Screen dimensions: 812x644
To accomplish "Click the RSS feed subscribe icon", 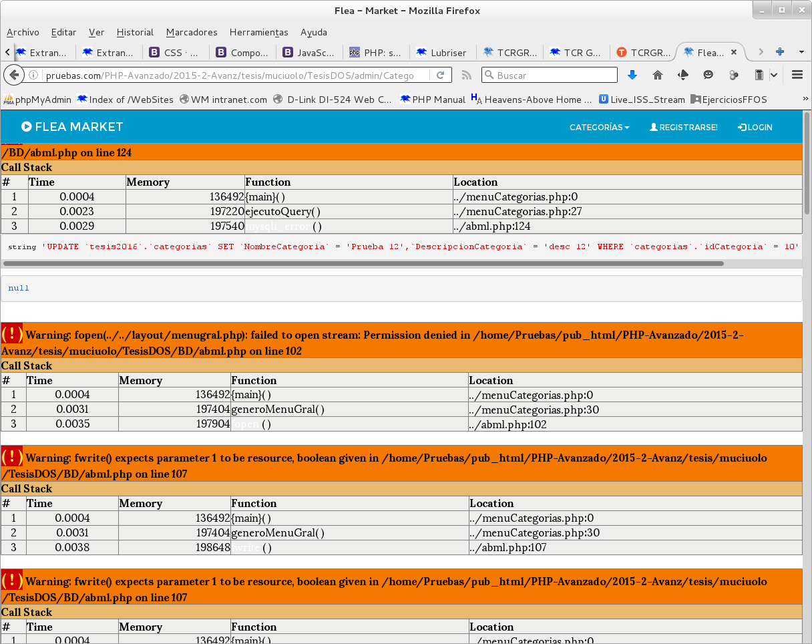I will 467,75.
